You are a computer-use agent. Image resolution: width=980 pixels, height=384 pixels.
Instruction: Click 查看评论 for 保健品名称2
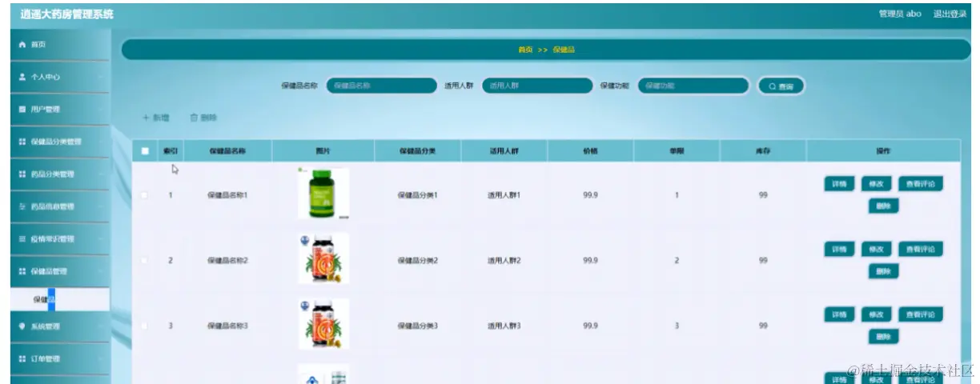coord(920,250)
